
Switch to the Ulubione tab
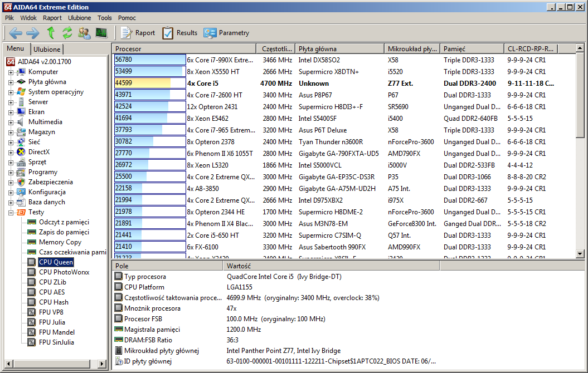47,49
